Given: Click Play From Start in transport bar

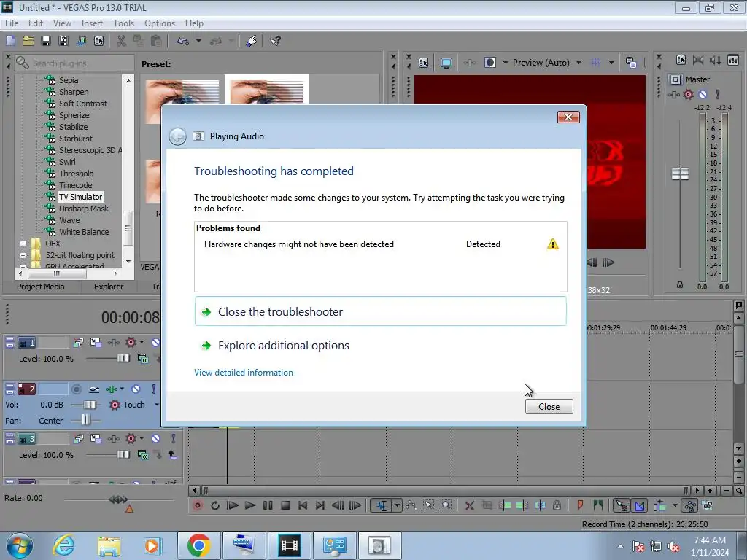Looking at the screenshot, I should (233, 505).
